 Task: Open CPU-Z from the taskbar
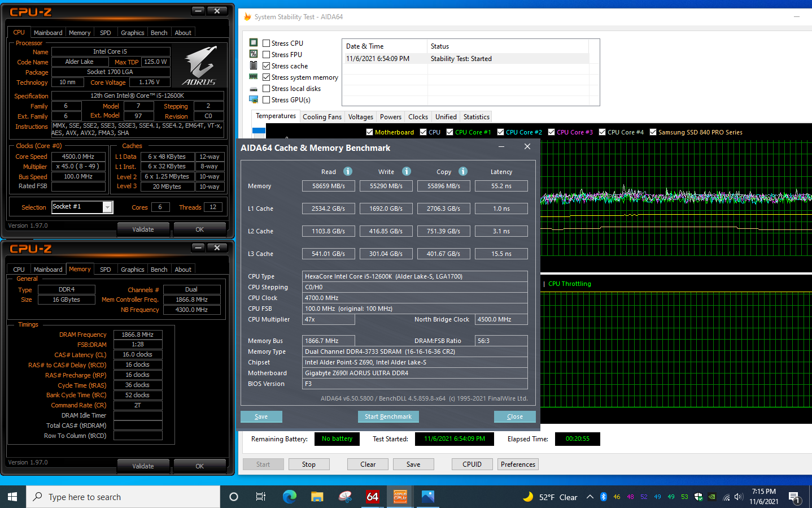point(400,497)
